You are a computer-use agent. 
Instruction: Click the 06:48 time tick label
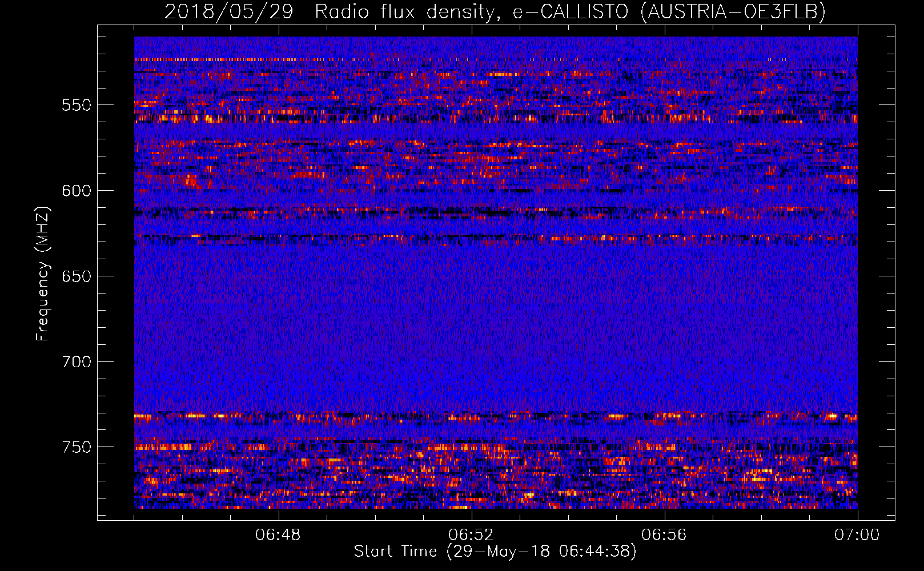[278, 535]
